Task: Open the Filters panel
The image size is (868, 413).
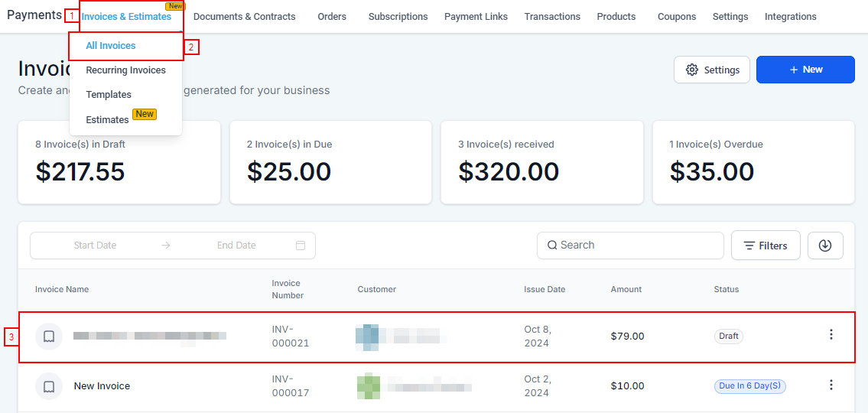Action: point(766,246)
